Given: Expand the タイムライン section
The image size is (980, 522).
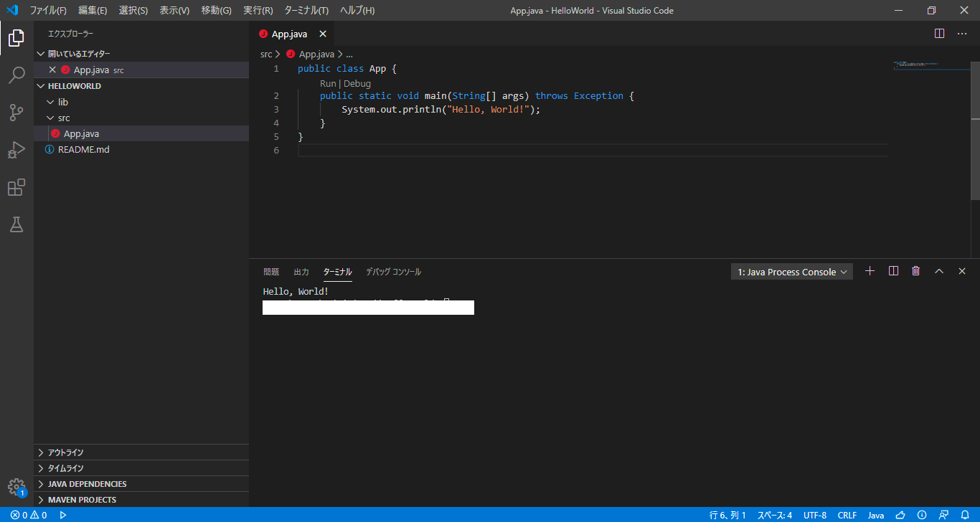Looking at the screenshot, I should [x=141, y=468].
